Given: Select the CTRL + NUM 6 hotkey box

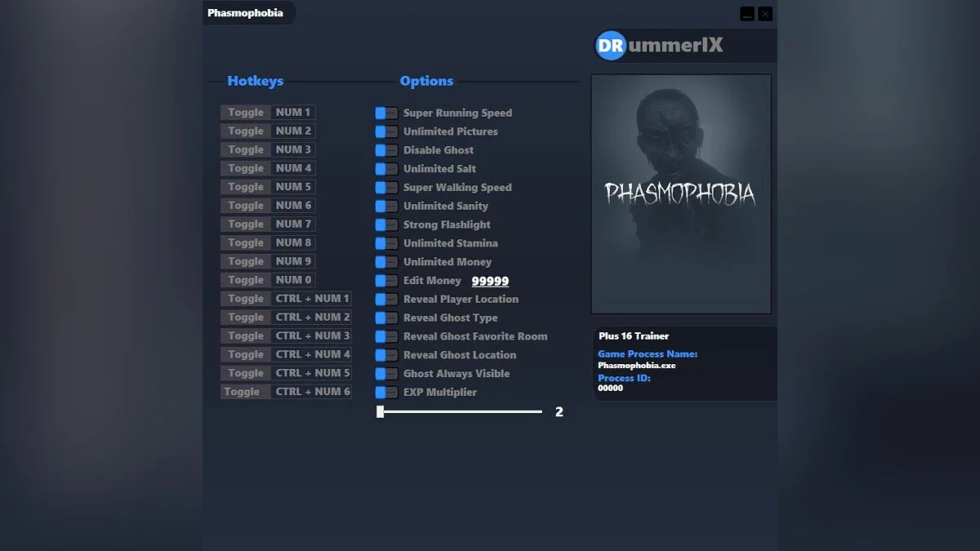Looking at the screenshot, I should [x=312, y=392].
